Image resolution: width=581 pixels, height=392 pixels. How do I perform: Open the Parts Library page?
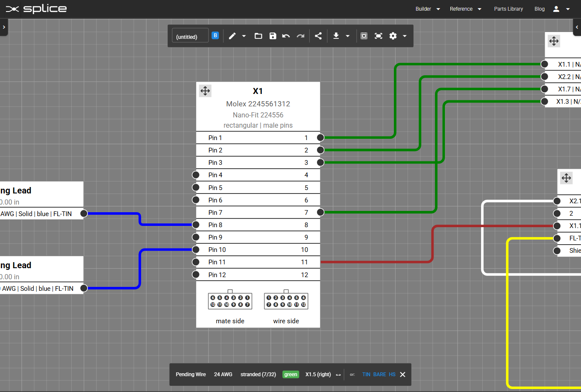click(508, 9)
